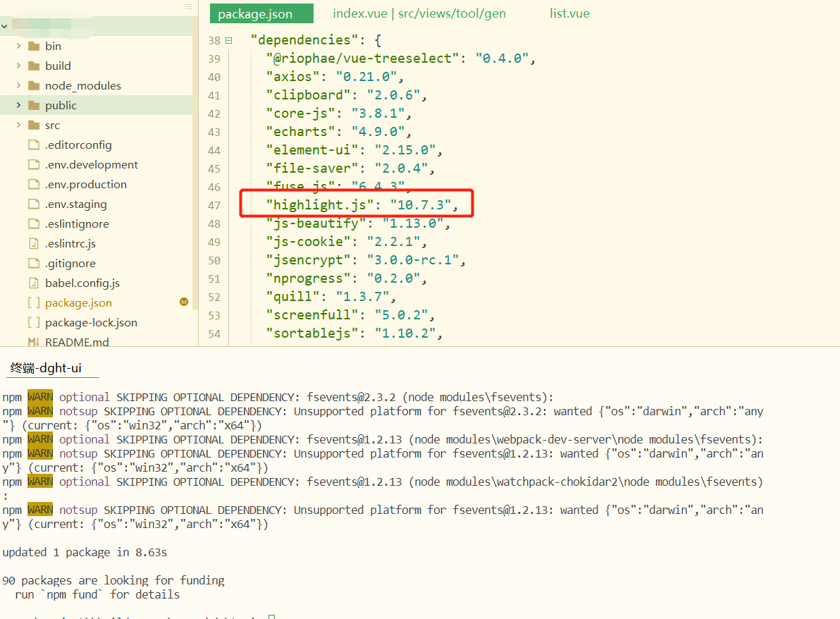Open the .eslintrc.js file
The width and height of the screenshot is (840, 619).
point(70,244)
